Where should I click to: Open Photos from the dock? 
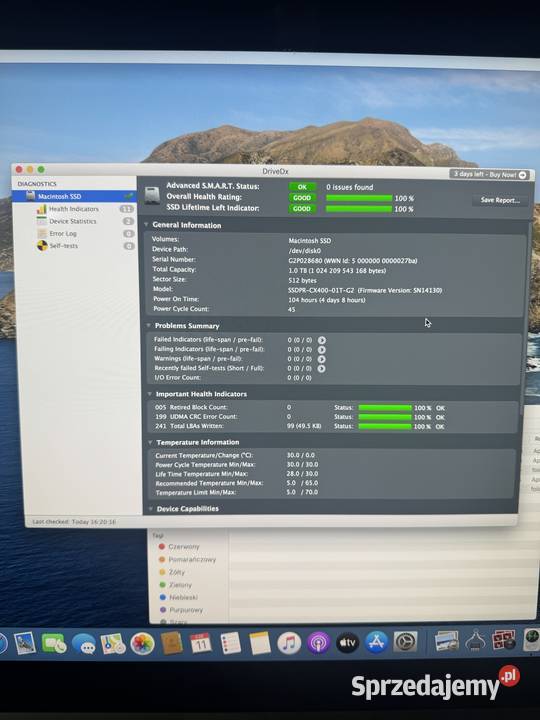[142, 643]
